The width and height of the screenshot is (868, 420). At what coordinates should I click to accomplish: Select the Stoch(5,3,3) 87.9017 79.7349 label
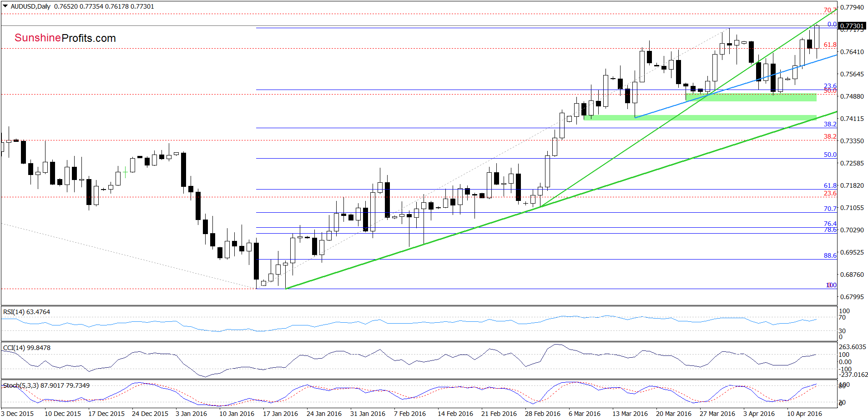[x=46, y=385]
